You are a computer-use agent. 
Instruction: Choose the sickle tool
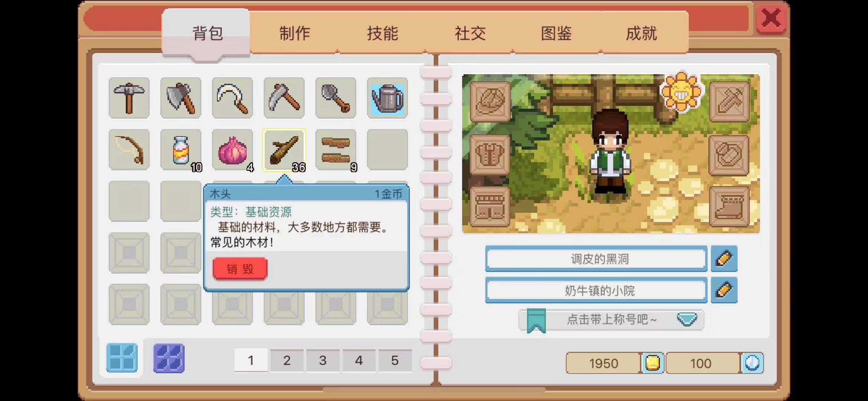(232, 98)
